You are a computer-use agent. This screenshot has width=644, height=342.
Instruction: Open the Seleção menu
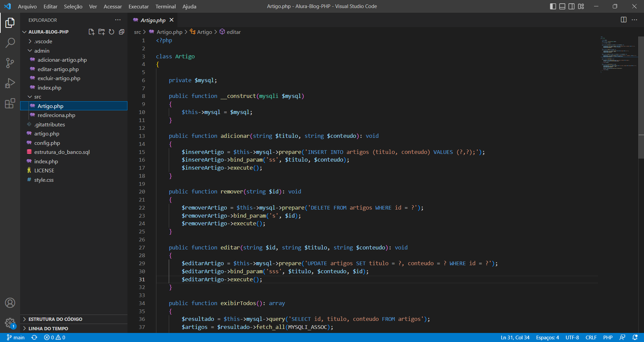tap(73, 6)
